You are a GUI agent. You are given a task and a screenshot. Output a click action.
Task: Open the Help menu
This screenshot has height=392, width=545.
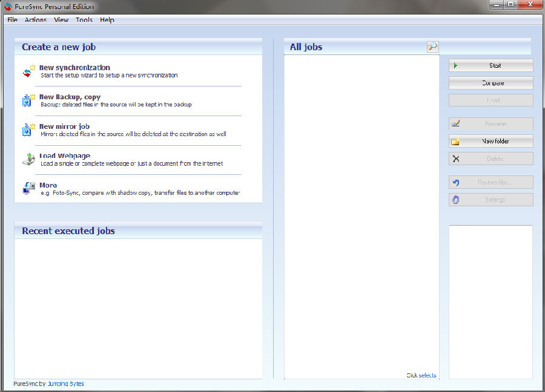tap(107, 20)
